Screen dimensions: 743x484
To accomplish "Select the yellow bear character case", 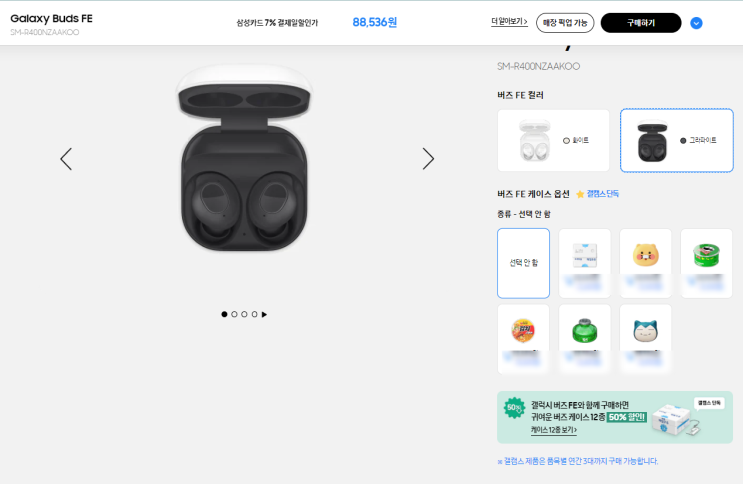I will pos(645,263).
